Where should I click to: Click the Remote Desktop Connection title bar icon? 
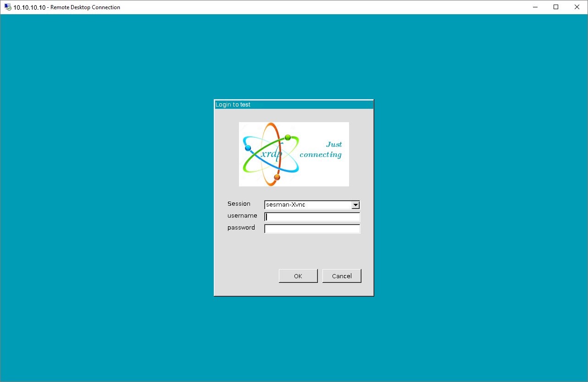click(x=8, y=7)
